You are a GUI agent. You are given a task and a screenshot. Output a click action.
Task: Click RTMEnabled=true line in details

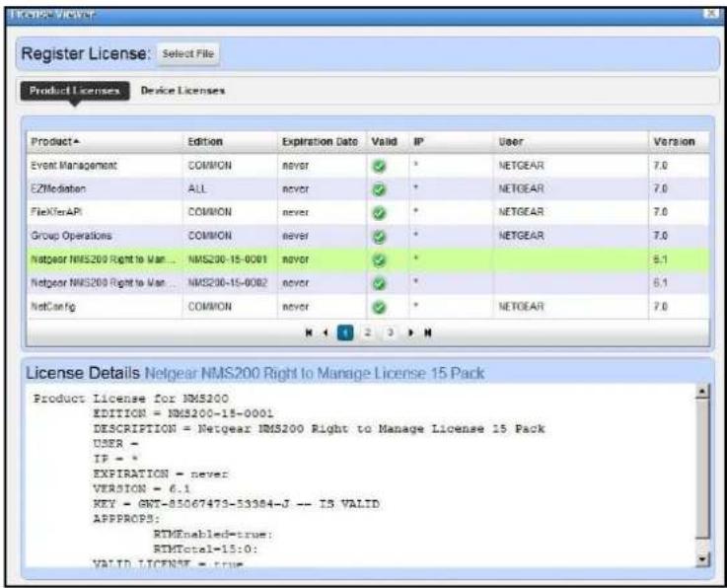pos(213,534)
